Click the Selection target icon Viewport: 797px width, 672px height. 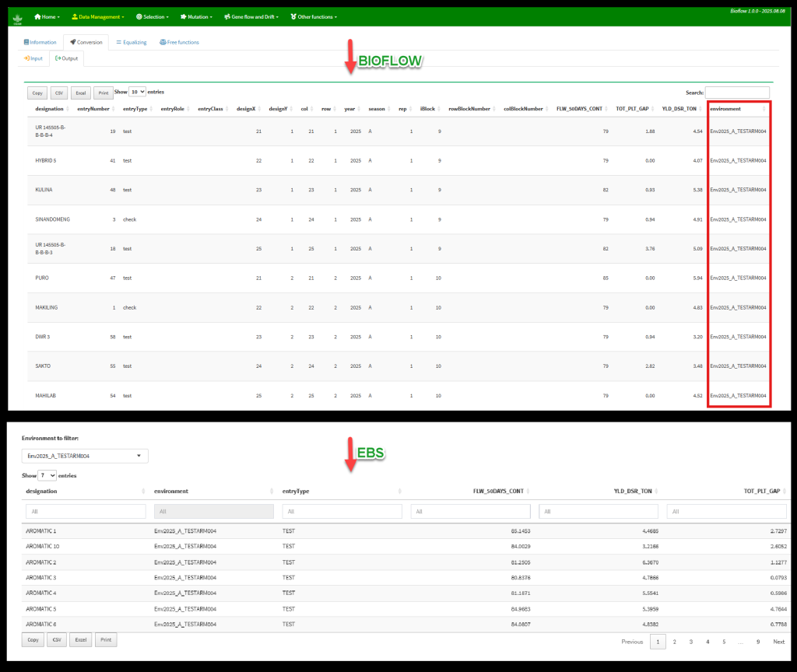coord(139,16)
